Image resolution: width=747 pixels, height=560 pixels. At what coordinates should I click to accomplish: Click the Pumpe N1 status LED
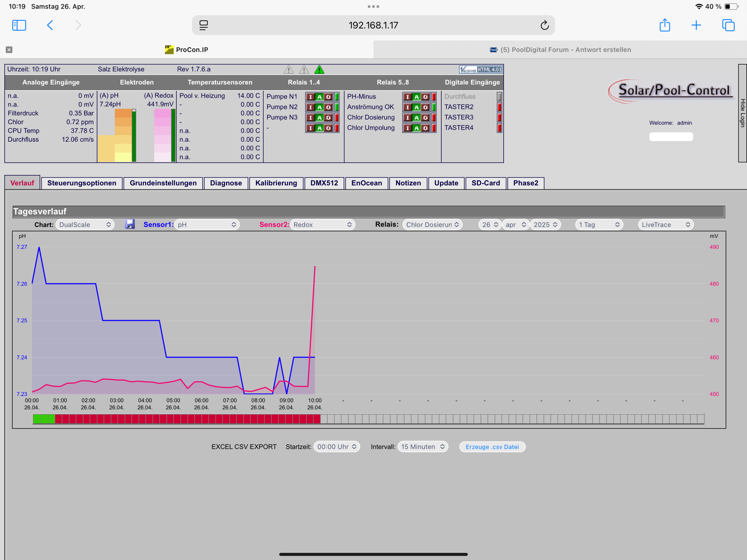click(x=337, y=97)
